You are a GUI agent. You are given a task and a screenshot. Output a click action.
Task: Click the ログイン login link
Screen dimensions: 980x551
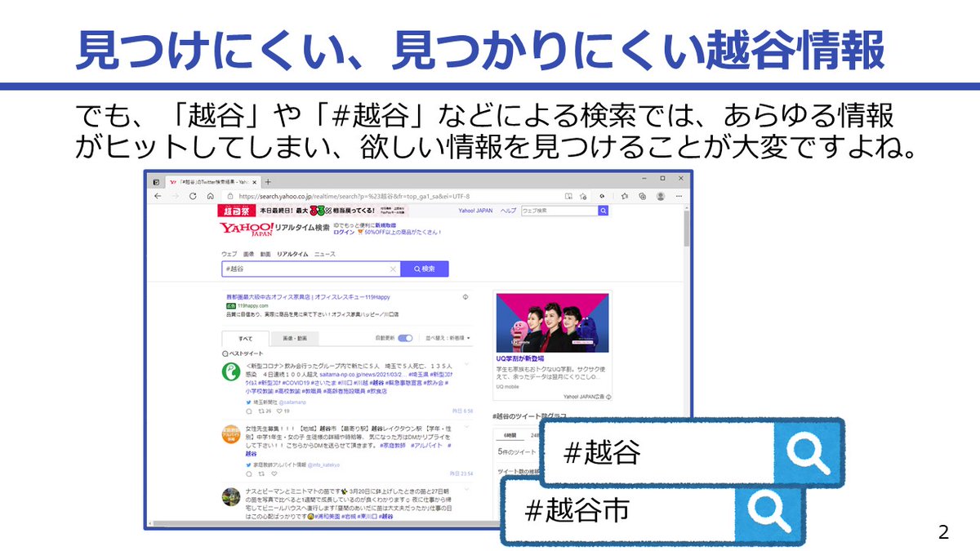coord(343,232)
